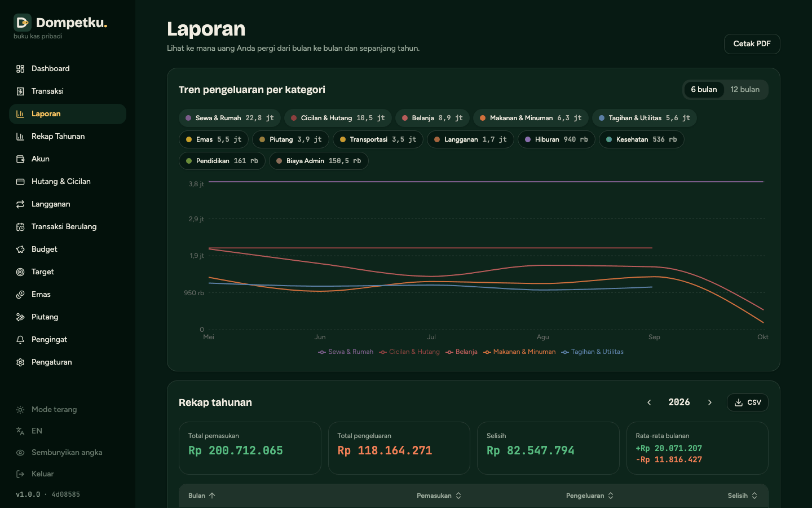812x508 pixels.
Task: Click the Dompetku logo icon
Action: (23, 23)
